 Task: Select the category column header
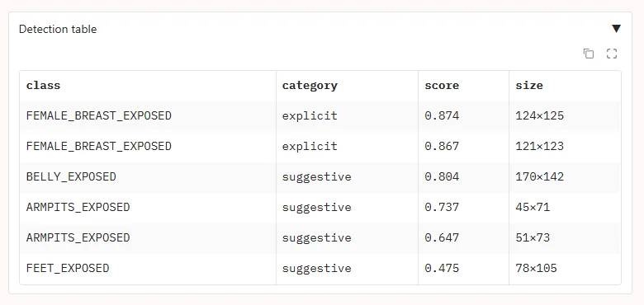[347, 86]
